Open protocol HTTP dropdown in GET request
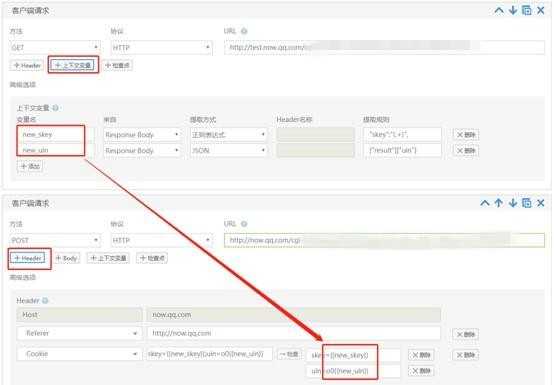554x385 pixels. pos(161,47)
